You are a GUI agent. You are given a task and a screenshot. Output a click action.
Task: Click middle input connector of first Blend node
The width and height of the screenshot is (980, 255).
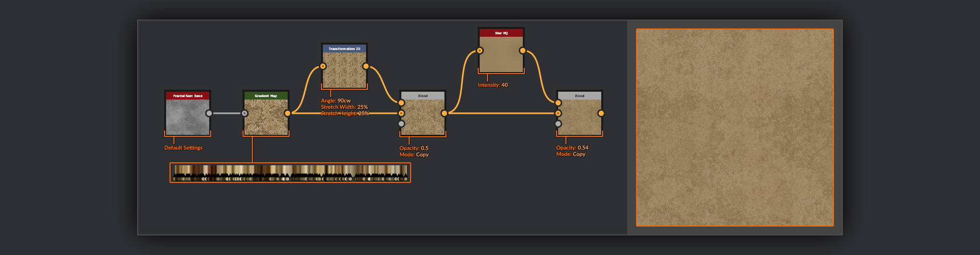pyautogui.click(x=401, y=113)
